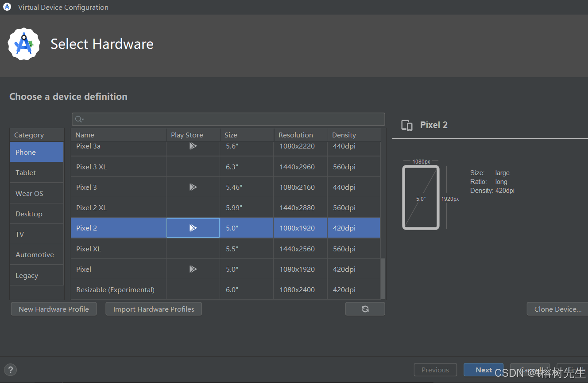Select the Desktop category

point(37,214)
